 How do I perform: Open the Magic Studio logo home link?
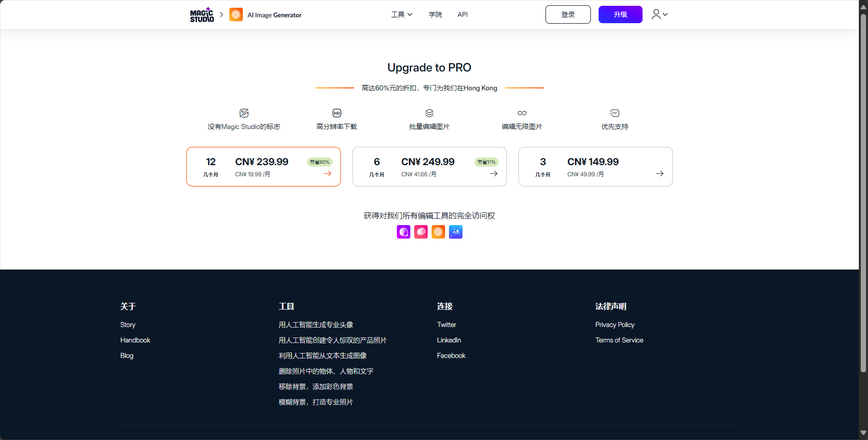point(202,14)
